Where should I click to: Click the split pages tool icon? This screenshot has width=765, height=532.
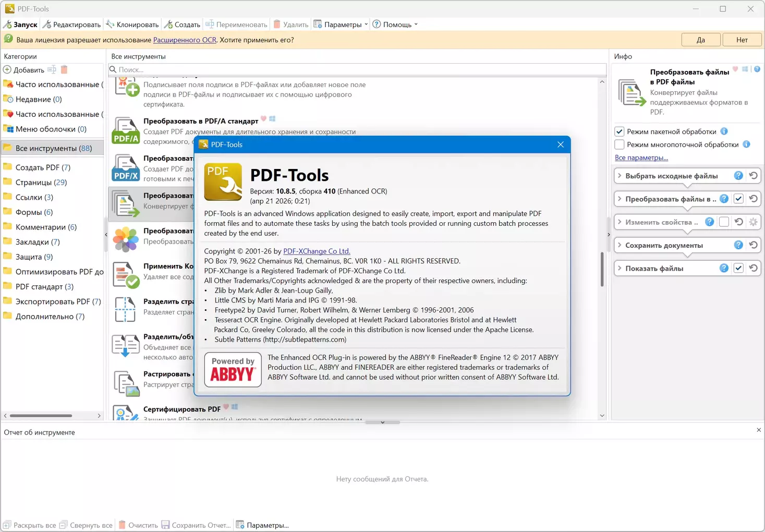125,309
